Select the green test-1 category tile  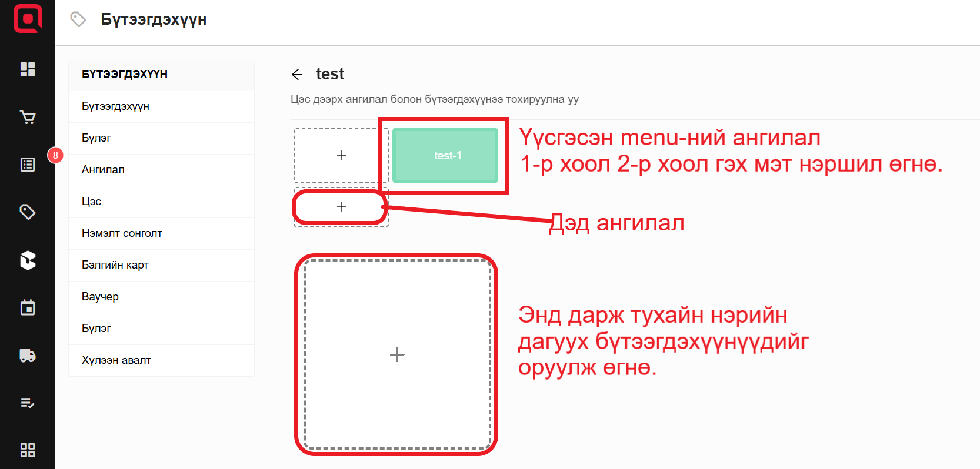click(445, 156)
